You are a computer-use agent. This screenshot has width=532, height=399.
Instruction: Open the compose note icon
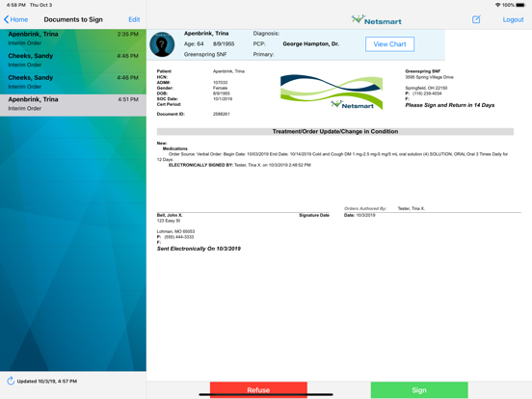pyautogui.click(x=476, y=19)
